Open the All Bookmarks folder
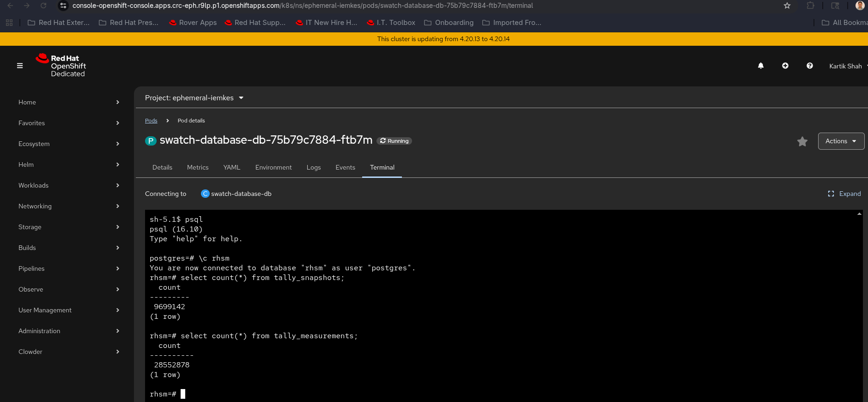The width and height of the screenshot is (868, 402). coord(844,23)
